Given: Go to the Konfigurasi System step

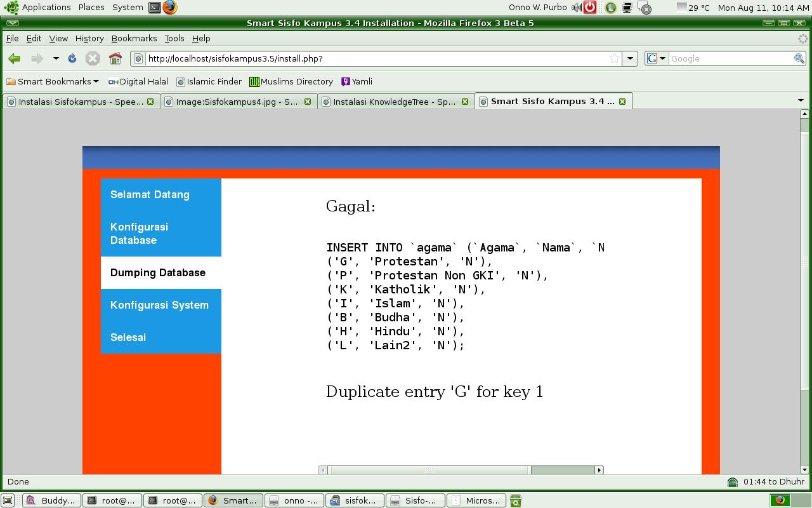Looking at the screenshot, I should tap(159, 305).
